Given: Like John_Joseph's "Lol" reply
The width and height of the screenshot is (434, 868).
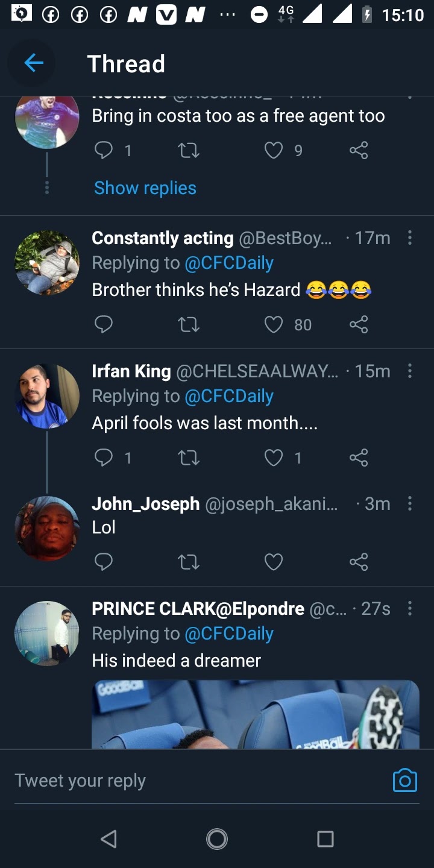Looking at the screenshot, I should 274,562.
